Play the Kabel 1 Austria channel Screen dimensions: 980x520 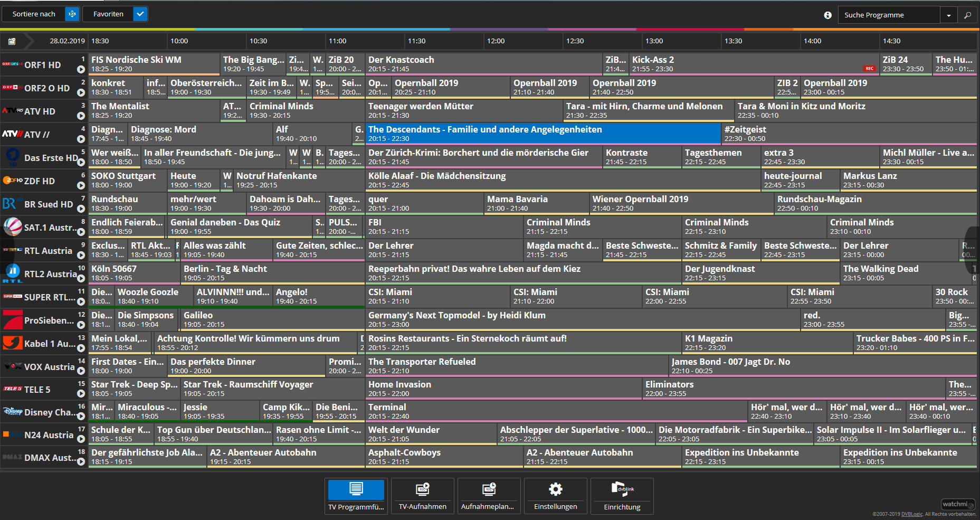click(x=81, y=348)
